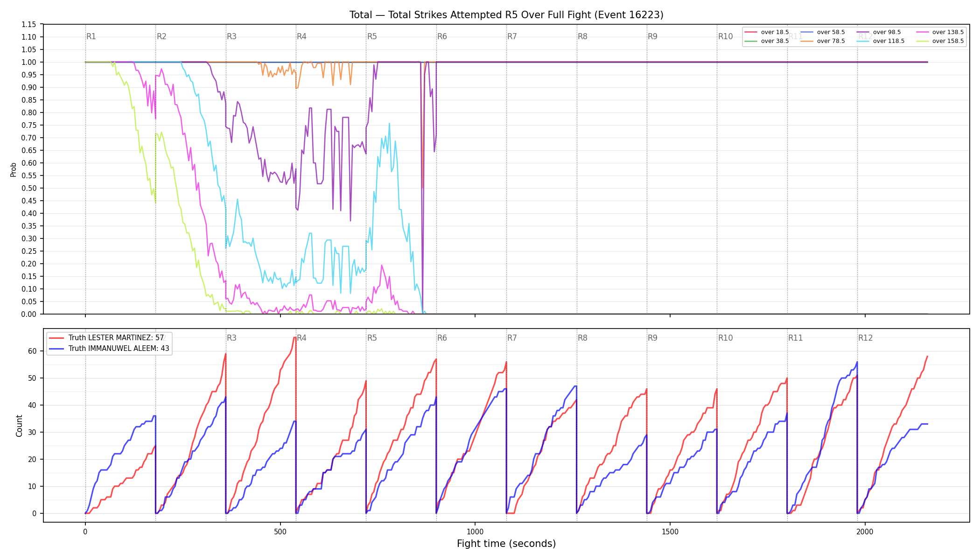Click the R10 round label in probability chart
Image resolution: width=980 pixels, height=560 pixels.
[x=726, y=36]
